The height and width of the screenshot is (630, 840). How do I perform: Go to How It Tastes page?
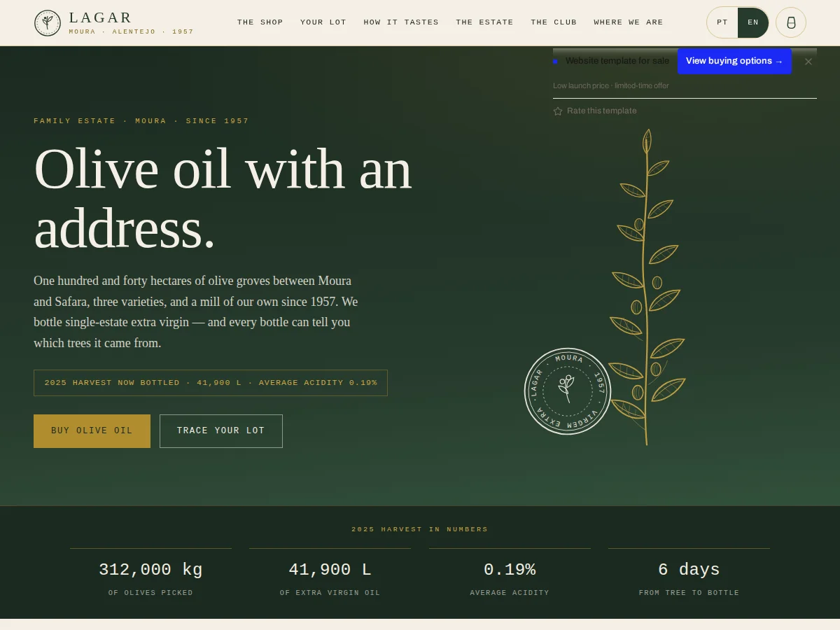click(x=401, y=22)
